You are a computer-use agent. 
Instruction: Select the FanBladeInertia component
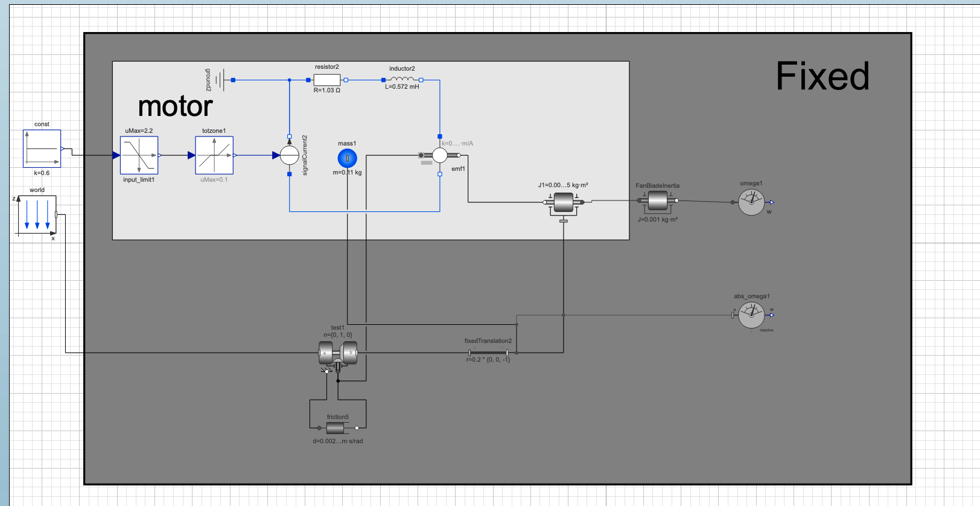[658, 200]
